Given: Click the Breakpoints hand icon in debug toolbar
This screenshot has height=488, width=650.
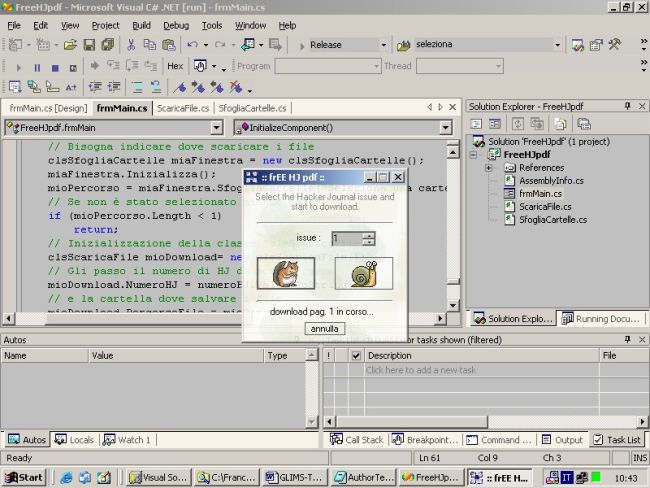Looking at the screenshot, I should pyautogui.click(x=200, y=66).
